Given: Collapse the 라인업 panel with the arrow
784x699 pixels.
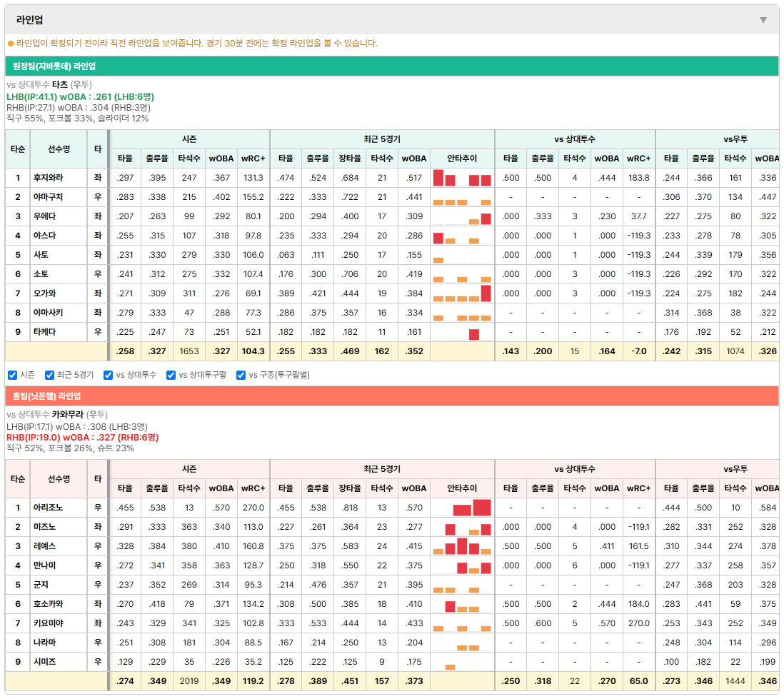Looking at the screenshot, I should click(763, 20).
